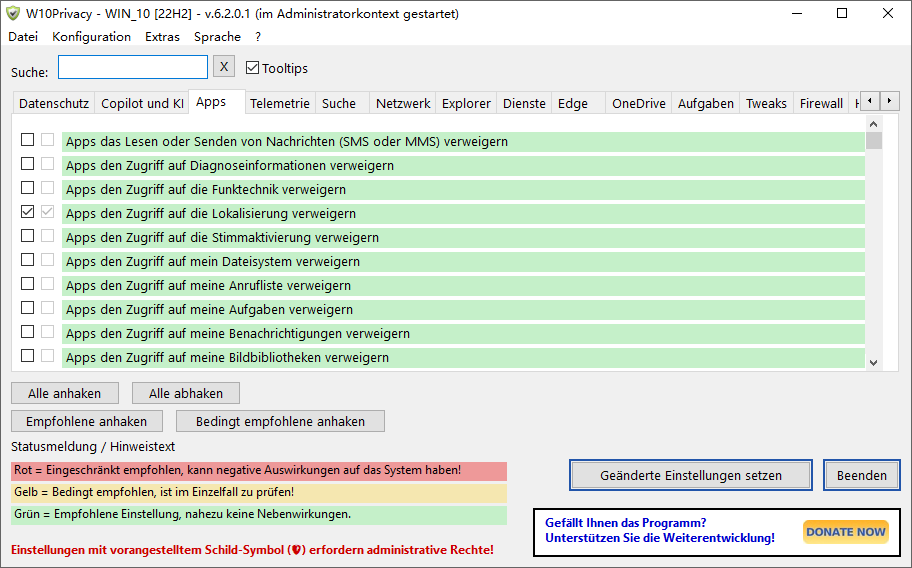Open the Extras menu
Viewport: 912px width, 568px height.
point(162,37)
